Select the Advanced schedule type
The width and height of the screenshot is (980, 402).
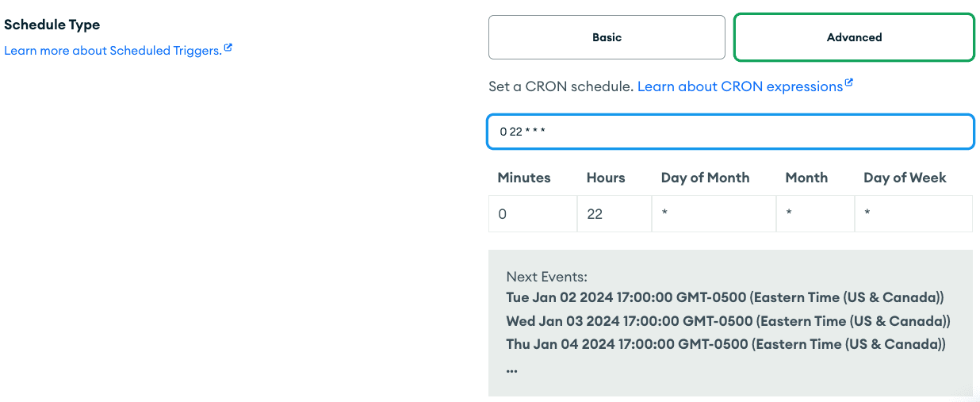[854, 37]
